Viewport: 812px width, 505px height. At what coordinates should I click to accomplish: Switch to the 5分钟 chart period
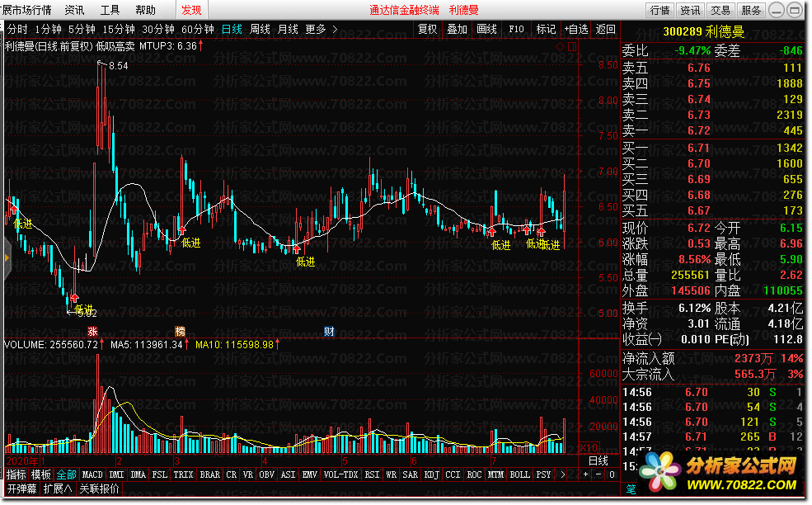82,30
